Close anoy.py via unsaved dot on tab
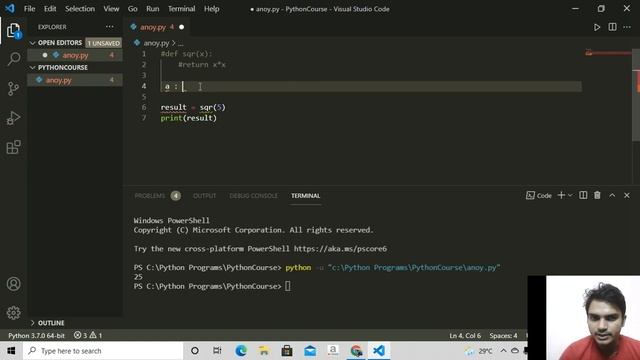640x360 pixels. [182, 27]
